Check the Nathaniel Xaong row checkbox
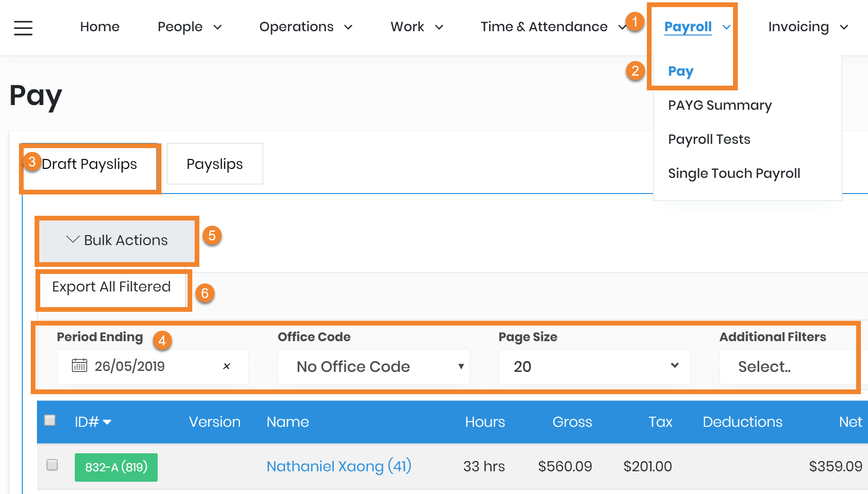Viewport: 868px width, 494px height. point(52,465)
